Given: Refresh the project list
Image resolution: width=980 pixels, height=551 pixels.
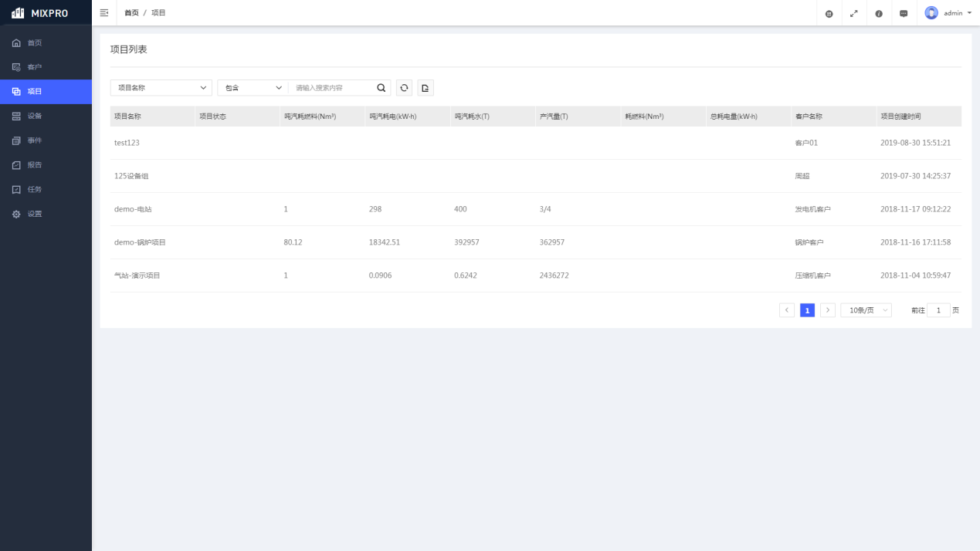Looking at the screenshot, I should click(404, 88).
